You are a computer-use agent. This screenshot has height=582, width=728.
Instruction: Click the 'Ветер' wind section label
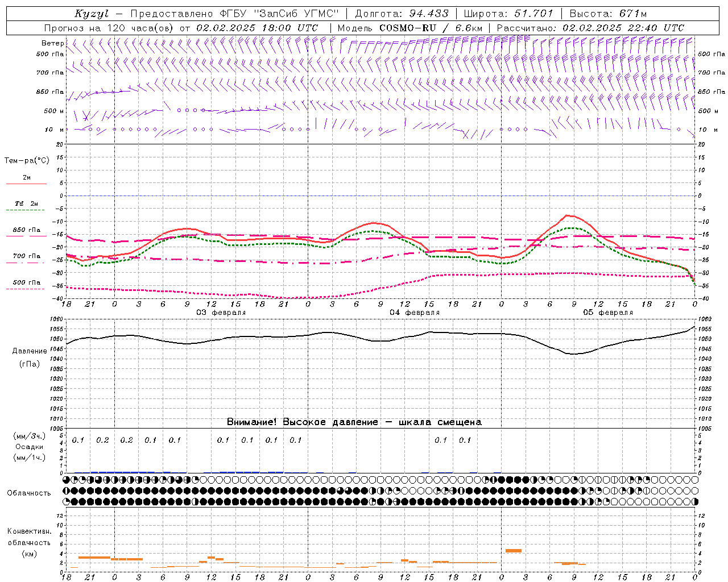52,43
